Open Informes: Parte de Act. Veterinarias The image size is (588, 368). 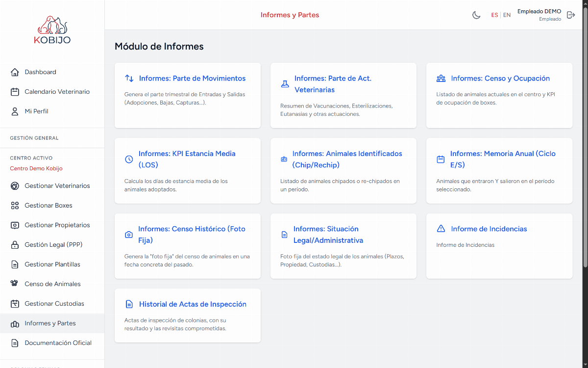333,84
